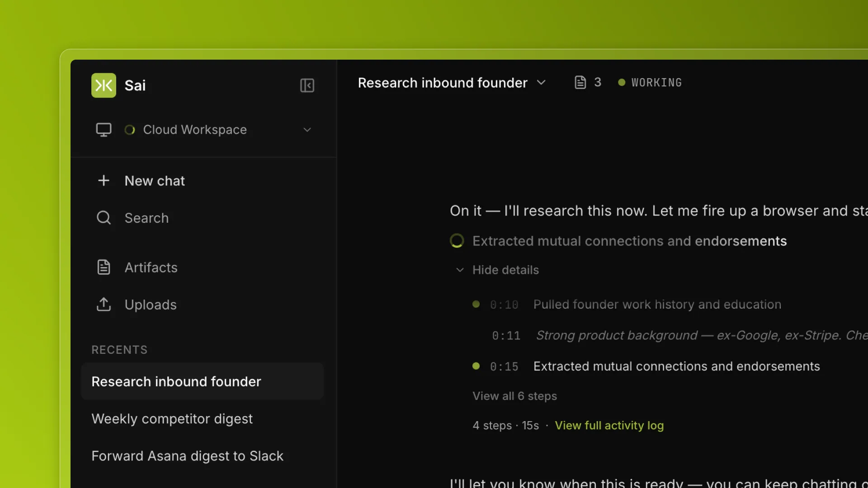
Task: Click the current step summary line
Action: tap(629, 241)
